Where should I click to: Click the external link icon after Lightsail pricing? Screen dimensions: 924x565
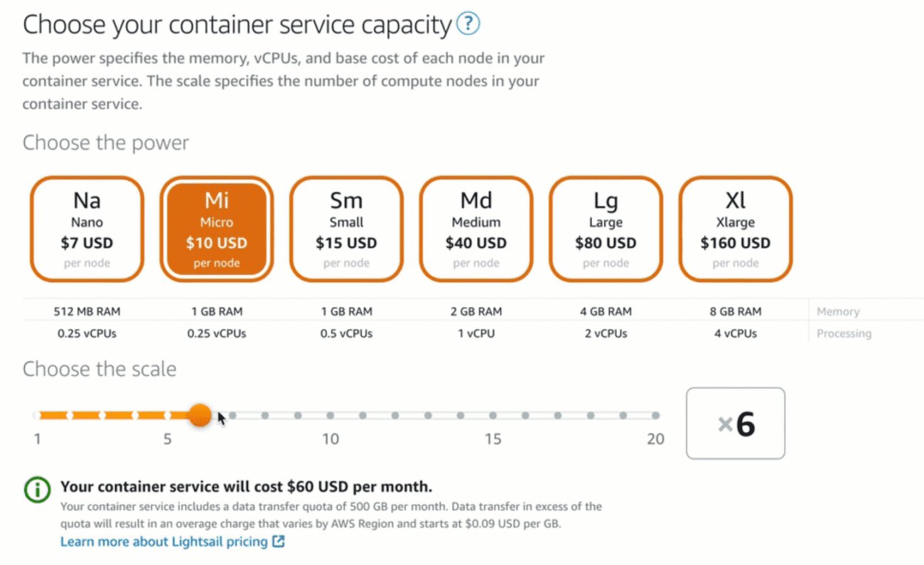coord(279,542)
